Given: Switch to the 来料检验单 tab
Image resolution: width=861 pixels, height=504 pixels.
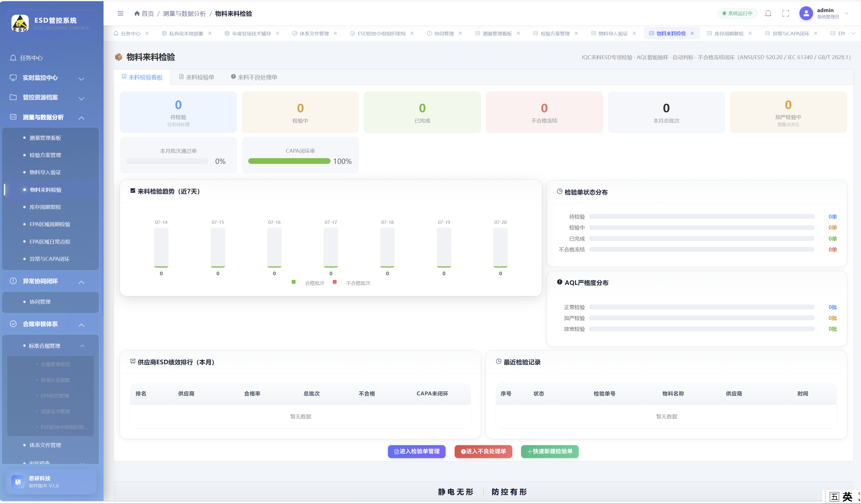Looking at the screenshot, I should [x=197, y=77].
